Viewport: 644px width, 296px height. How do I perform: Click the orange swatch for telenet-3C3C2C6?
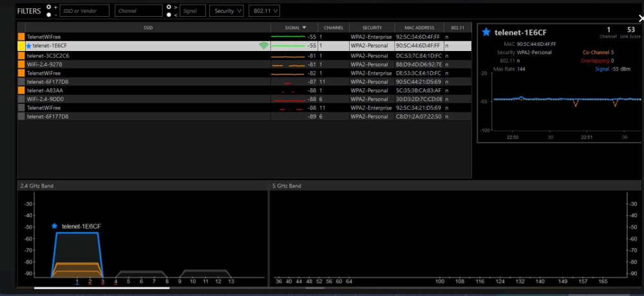(21, 55)
